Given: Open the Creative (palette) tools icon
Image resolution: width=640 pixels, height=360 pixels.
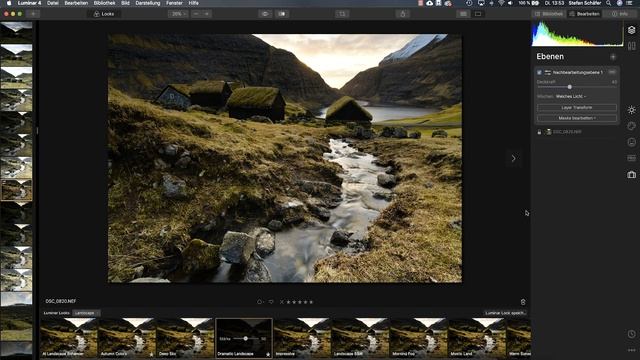Looking at the screenshot, I should (631, 126).
